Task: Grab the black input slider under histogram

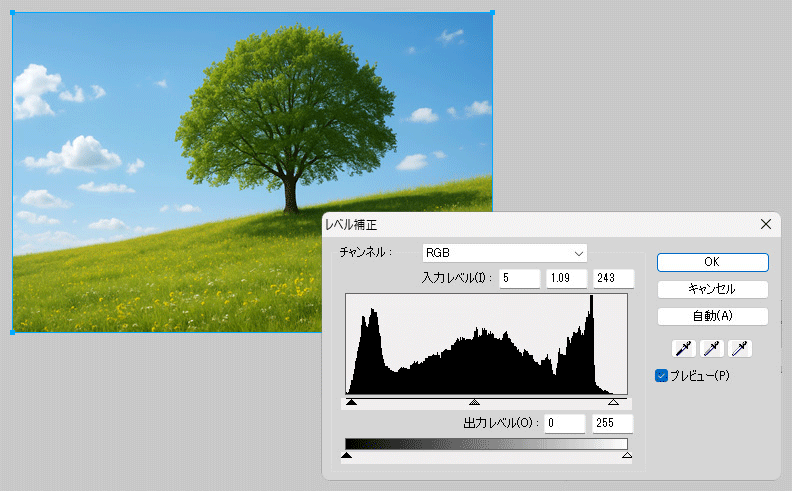Action: point(352,402)
